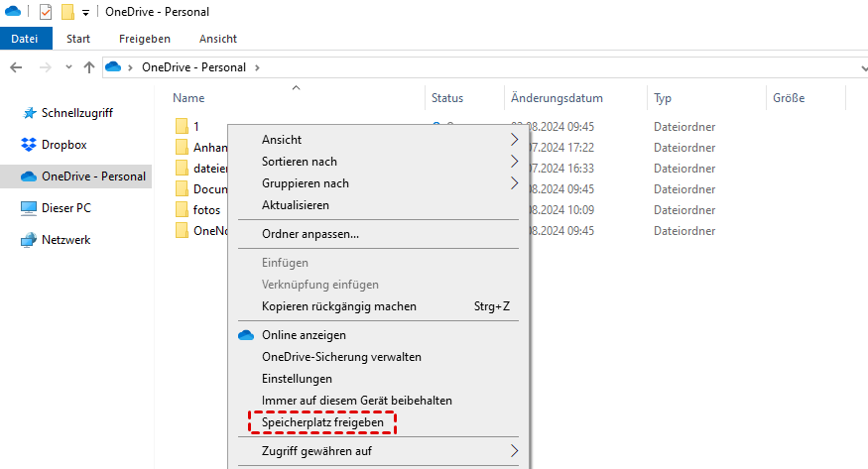This screenshot has height=469, width=868.
Task: Select Dieser PC in the navigation pane
Action: [65, 208]
